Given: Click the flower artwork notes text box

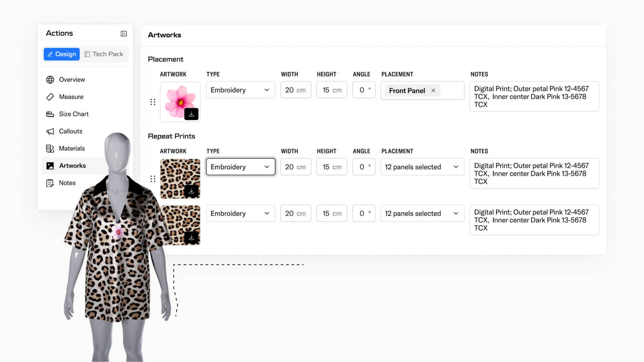Looking at the screenshot, I should (x=534, y=97).
